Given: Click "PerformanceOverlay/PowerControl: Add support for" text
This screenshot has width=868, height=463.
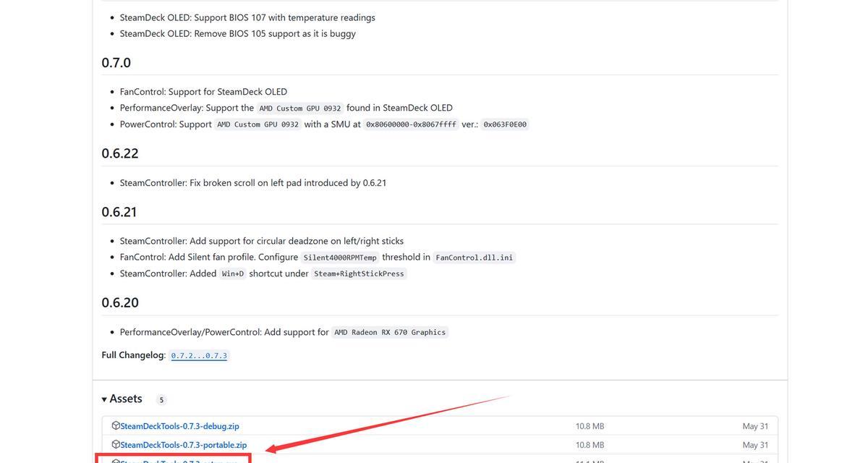Looking at the screenshot, I should [x=224, y=332].
